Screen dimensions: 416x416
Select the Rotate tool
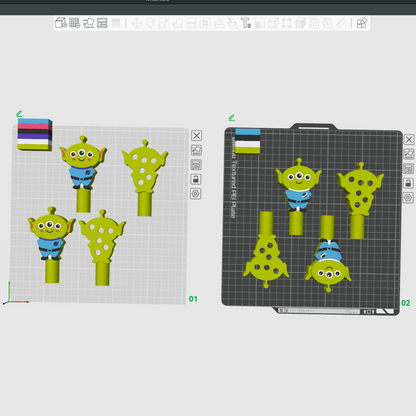pyautogui.click(x=150, y=23)
